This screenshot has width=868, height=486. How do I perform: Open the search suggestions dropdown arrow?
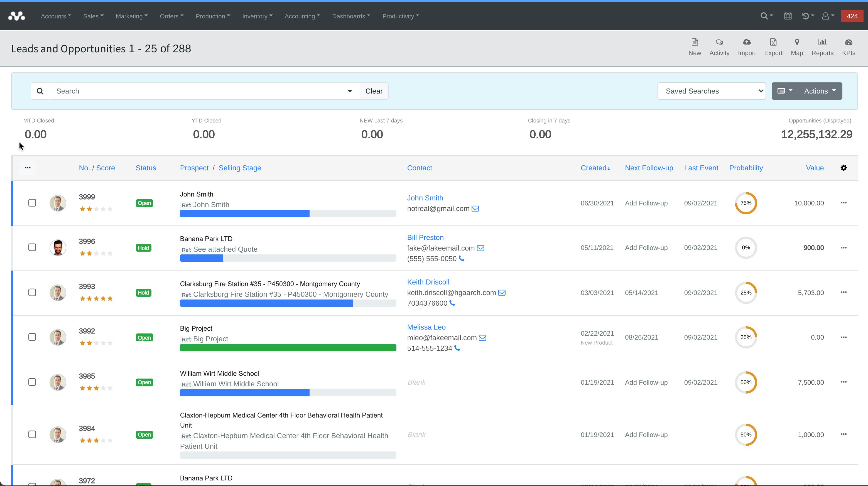pyautogui.click(x=350, y=91)
